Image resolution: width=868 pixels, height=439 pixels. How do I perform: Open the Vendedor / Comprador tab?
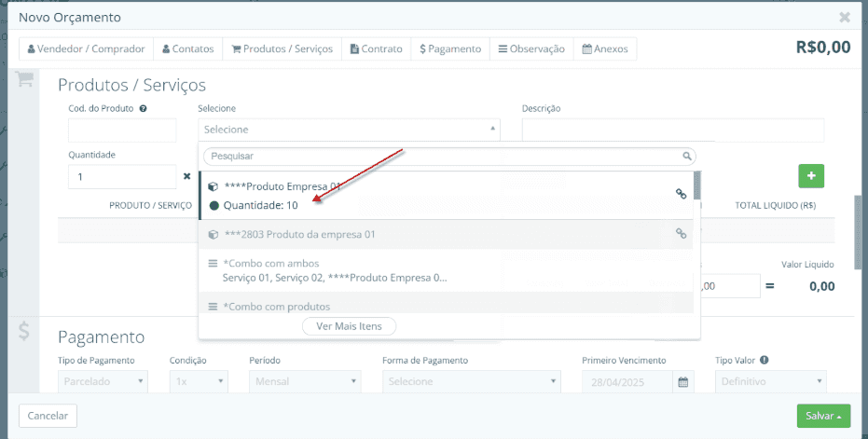click(x=87, y=48)
